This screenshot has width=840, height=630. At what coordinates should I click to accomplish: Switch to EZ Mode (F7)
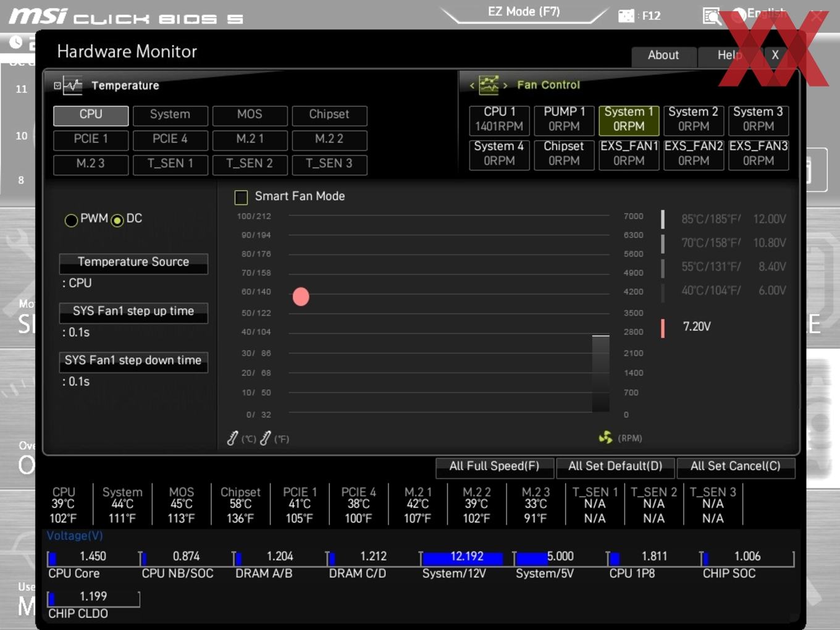(524, 12)
